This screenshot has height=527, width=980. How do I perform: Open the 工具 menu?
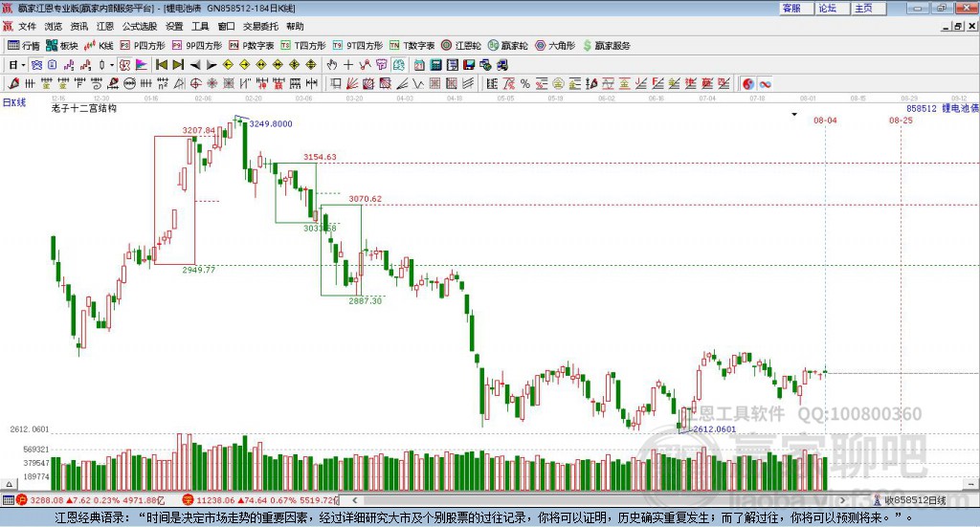(x=200, y=26)
